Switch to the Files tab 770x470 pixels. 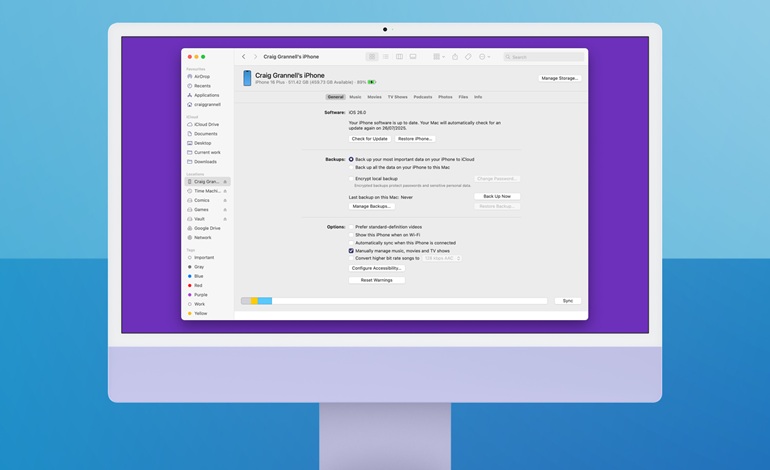coord(463,97)
